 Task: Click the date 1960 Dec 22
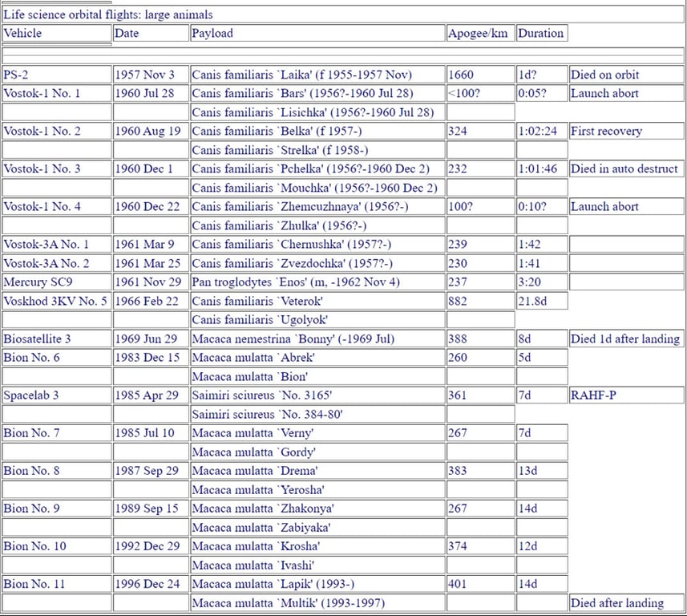[x=151, y=206]
